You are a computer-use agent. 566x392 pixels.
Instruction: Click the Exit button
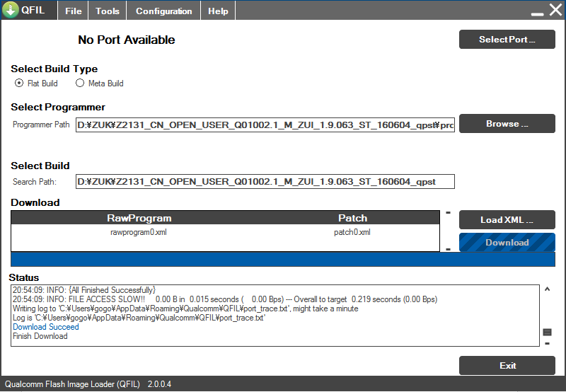click(x=507, y=366)
